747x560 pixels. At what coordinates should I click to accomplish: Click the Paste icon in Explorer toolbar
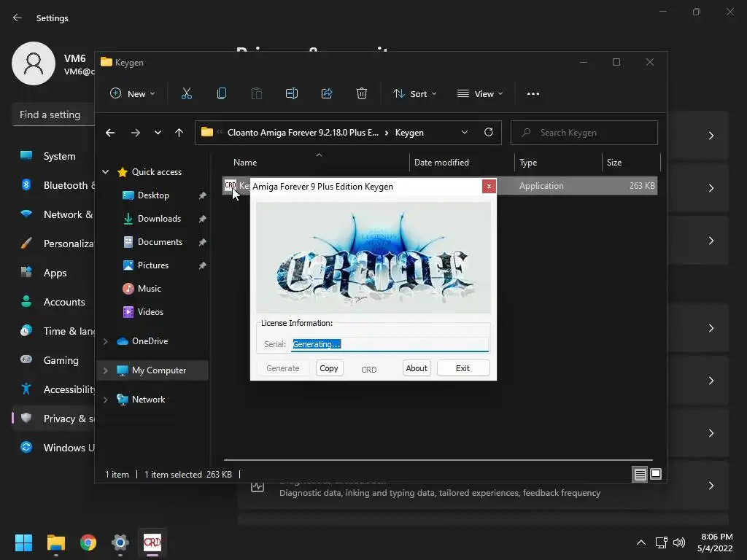pyautogui.click(x=256, y=94)
